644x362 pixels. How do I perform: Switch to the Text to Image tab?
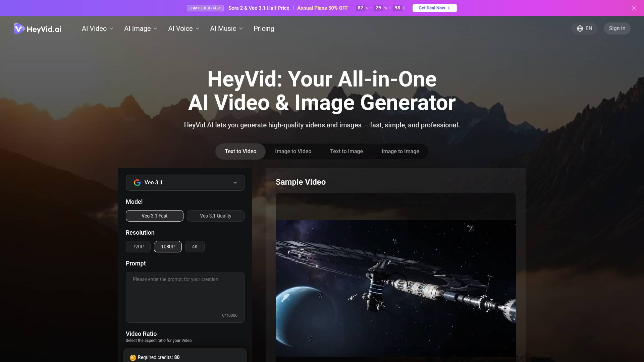tap(346, 152)
